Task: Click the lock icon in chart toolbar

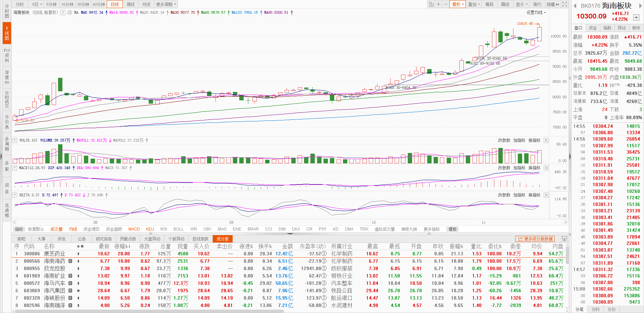Action: (431, 4)
